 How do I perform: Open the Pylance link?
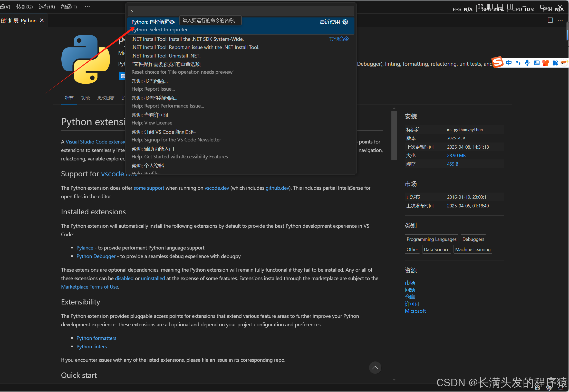(x=85, y=248)
